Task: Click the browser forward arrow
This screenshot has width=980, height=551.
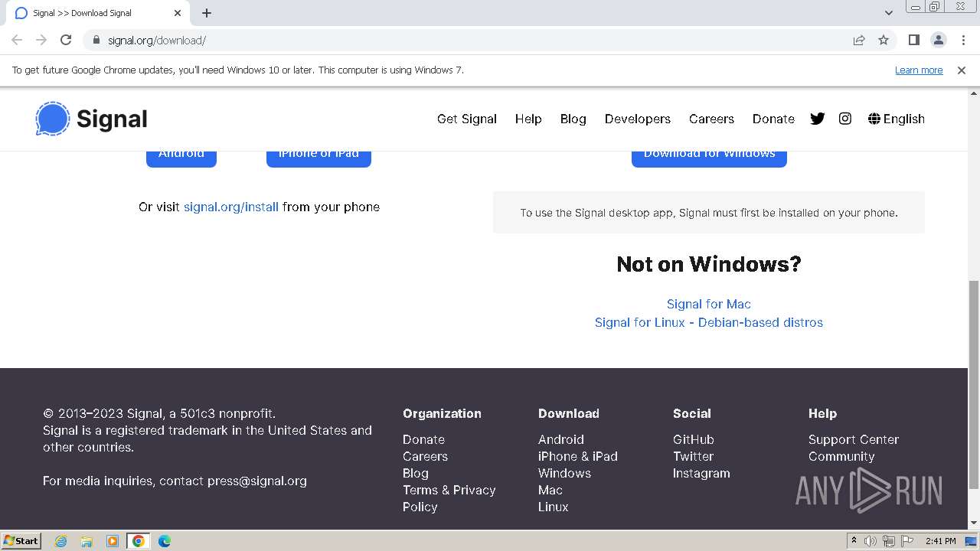Action: coord(41,40)
